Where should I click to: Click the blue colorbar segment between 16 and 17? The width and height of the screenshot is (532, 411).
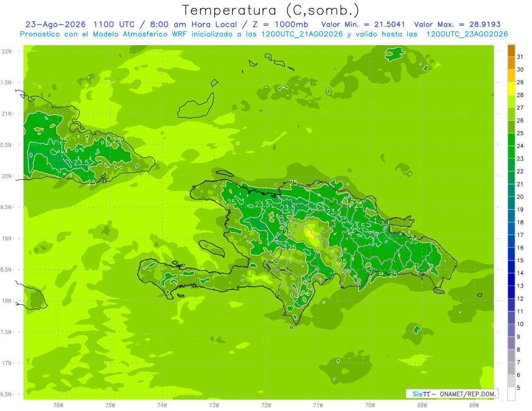[x=511, y=242]
